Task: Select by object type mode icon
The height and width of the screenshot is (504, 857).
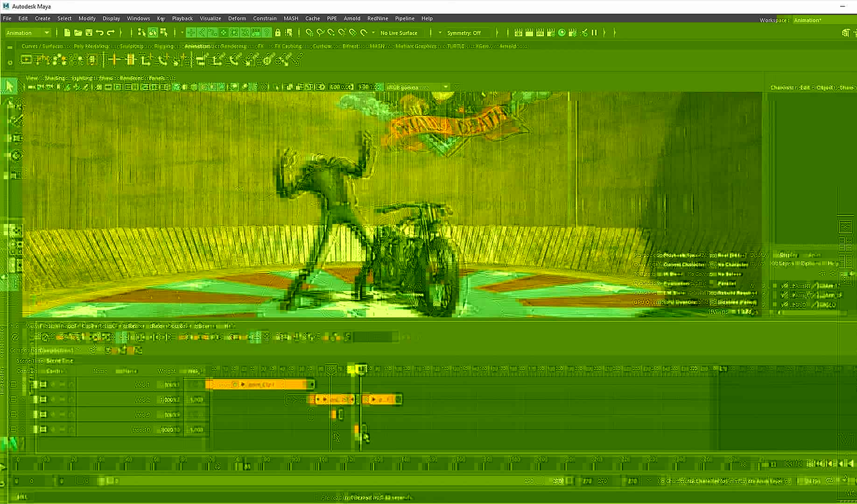Action: click(x=153, y=33)
